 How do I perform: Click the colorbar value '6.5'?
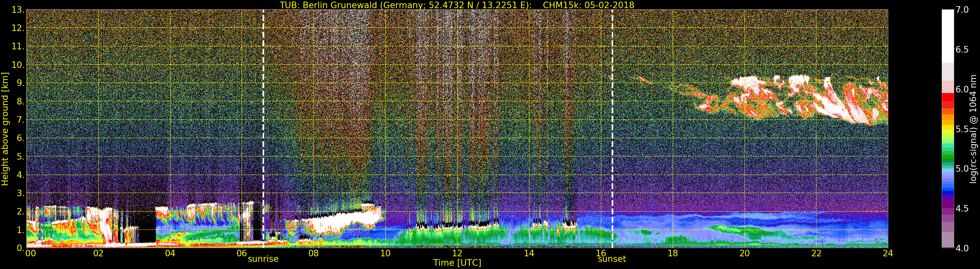(962, 50)
